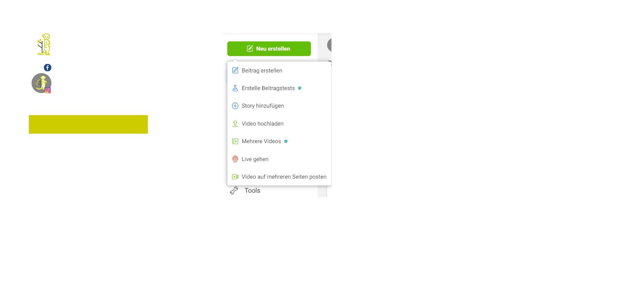Choose Video hochladen entry
This screenshot has height=288, width=644.
click(279, 124)
